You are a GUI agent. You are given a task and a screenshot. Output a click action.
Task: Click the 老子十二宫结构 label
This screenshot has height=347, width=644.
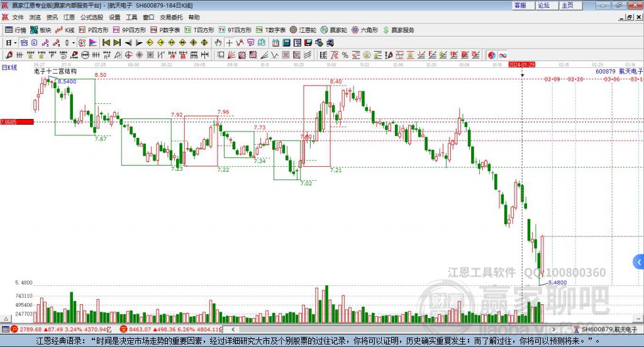pos(55,71)
